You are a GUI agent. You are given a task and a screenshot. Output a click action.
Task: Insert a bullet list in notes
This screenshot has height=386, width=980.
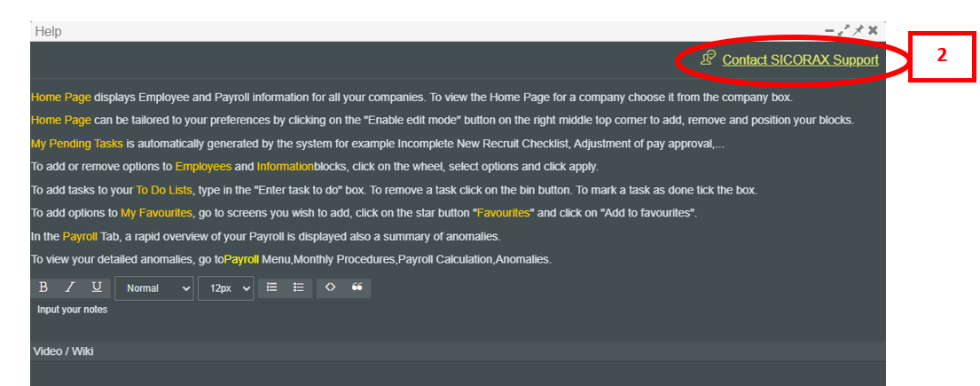(x=299, y=288)
